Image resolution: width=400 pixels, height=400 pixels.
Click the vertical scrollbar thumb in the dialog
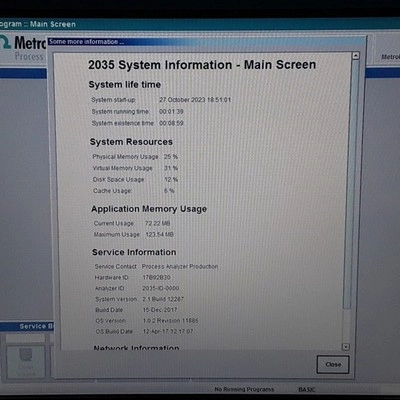351,183
